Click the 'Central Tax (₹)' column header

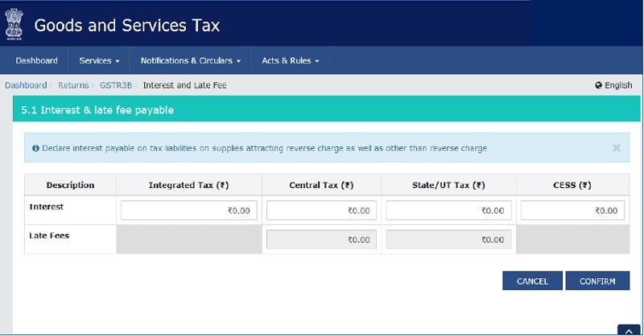click(321, 185)
